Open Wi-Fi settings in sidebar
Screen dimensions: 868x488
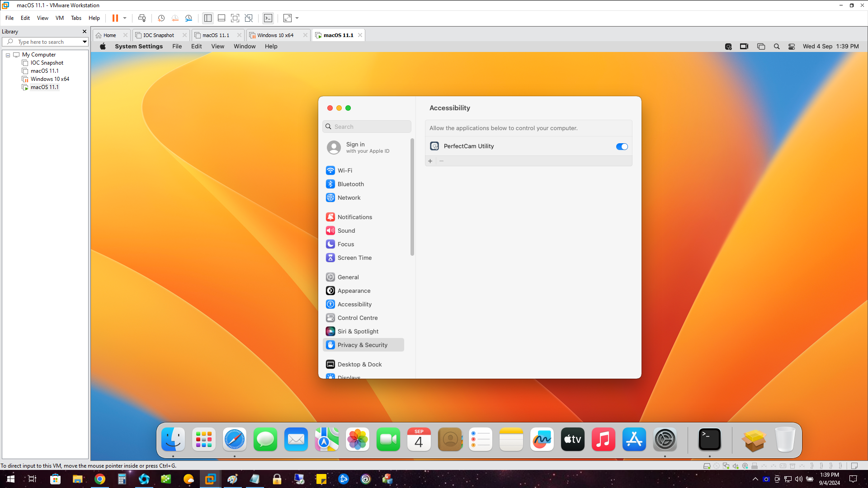[x=364, y=170]
